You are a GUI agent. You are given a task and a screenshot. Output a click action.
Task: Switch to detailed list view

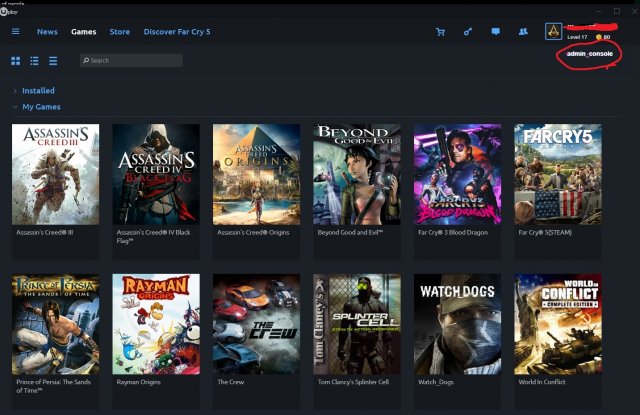(34, 61)
